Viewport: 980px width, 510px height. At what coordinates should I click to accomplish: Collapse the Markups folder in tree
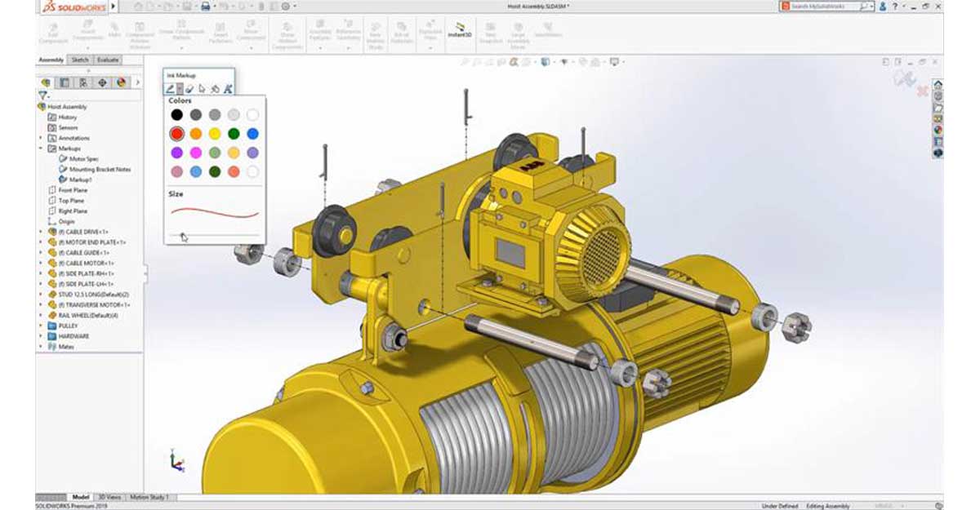(41, 149)
